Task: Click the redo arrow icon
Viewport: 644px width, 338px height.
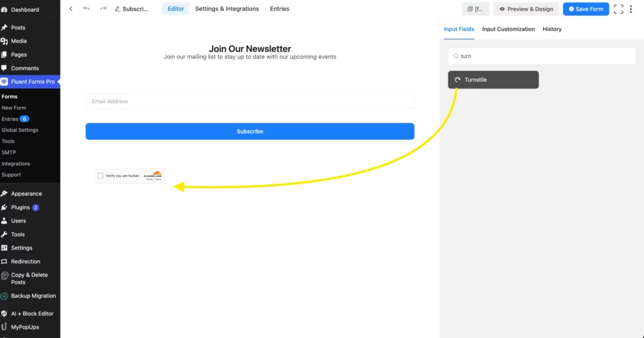Action: (103, 9)
